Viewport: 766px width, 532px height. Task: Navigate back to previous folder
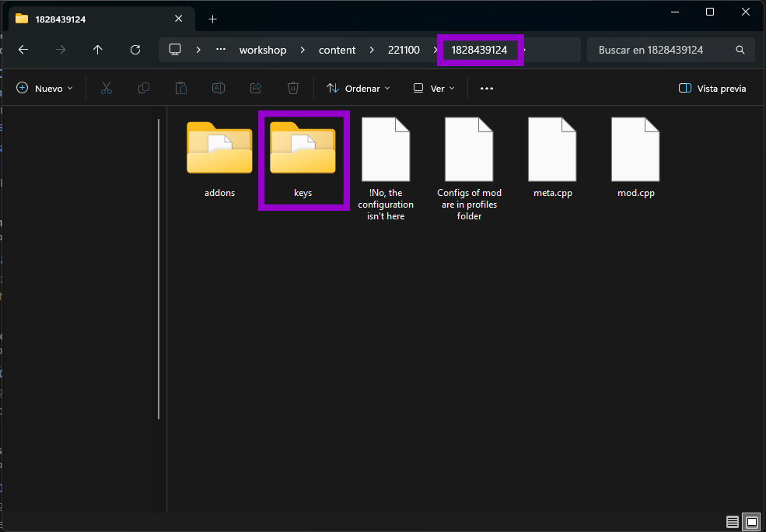pyautogui.click(x=23, y=50)
